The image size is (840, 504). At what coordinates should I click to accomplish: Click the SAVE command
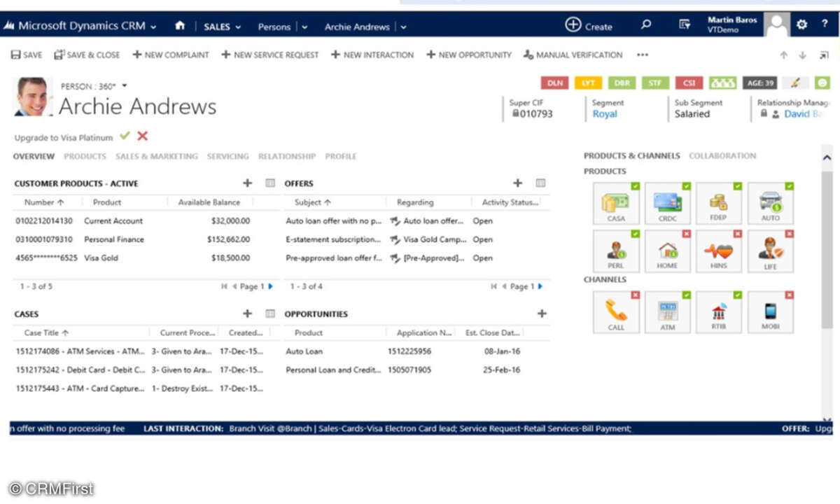coord(27,55)
